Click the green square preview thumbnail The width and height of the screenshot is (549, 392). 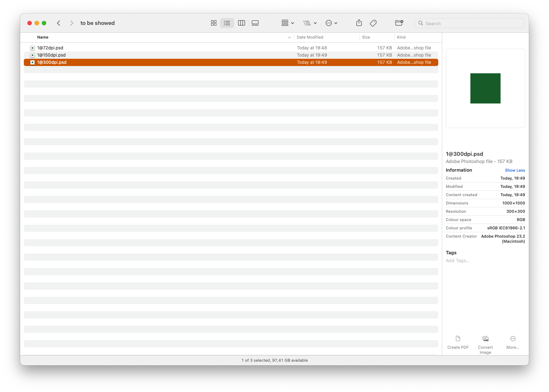click(485, 88)
